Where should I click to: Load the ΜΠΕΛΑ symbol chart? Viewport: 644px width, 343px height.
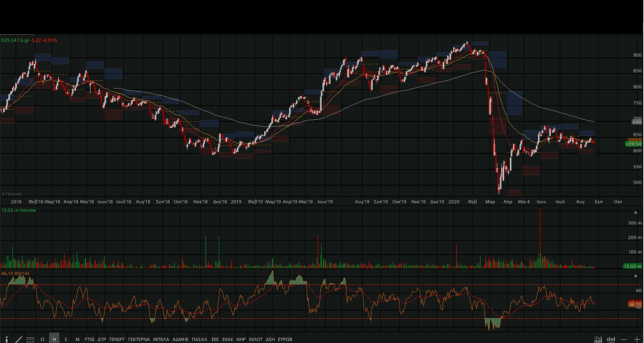pyautogui.click(x=160, y=339)
